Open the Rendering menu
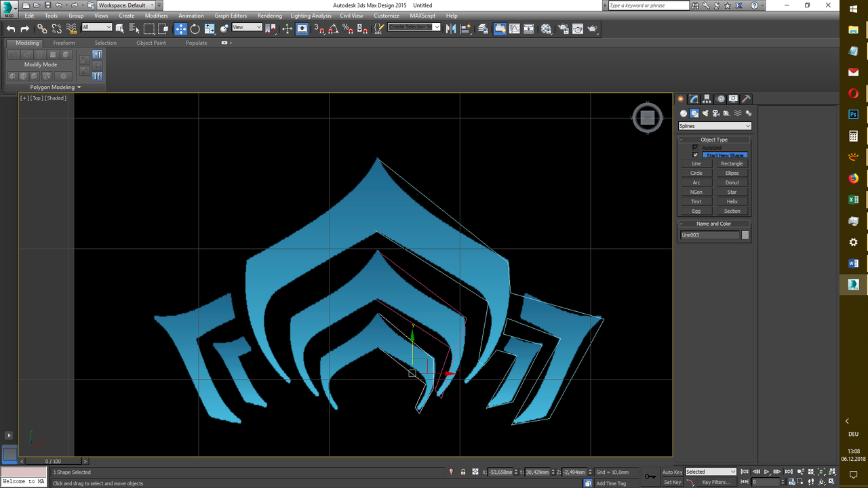868x488 pixels. [269, 16]
